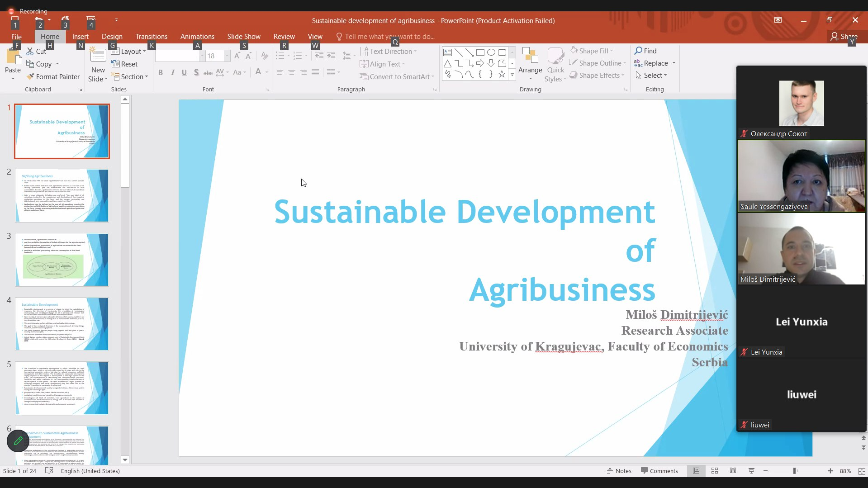Click the green pen annotation button
Image resolution: width=868 pixels, height=488 pixels.
18,441
